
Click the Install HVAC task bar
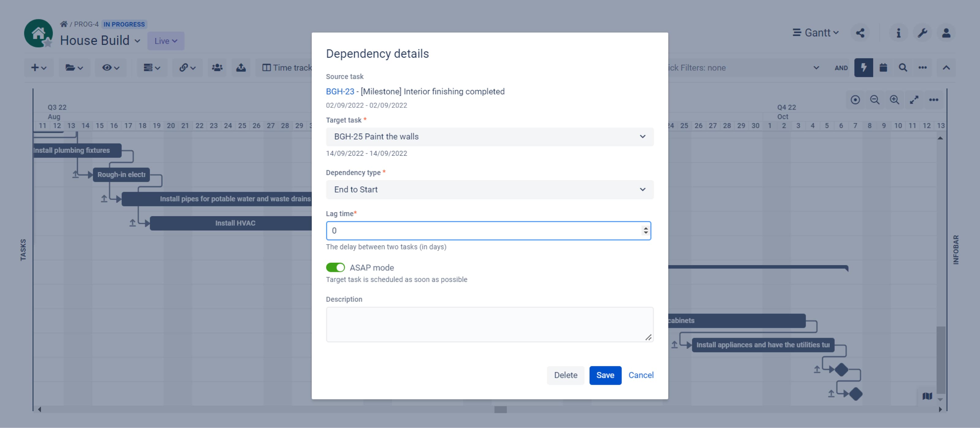[231, 223]
